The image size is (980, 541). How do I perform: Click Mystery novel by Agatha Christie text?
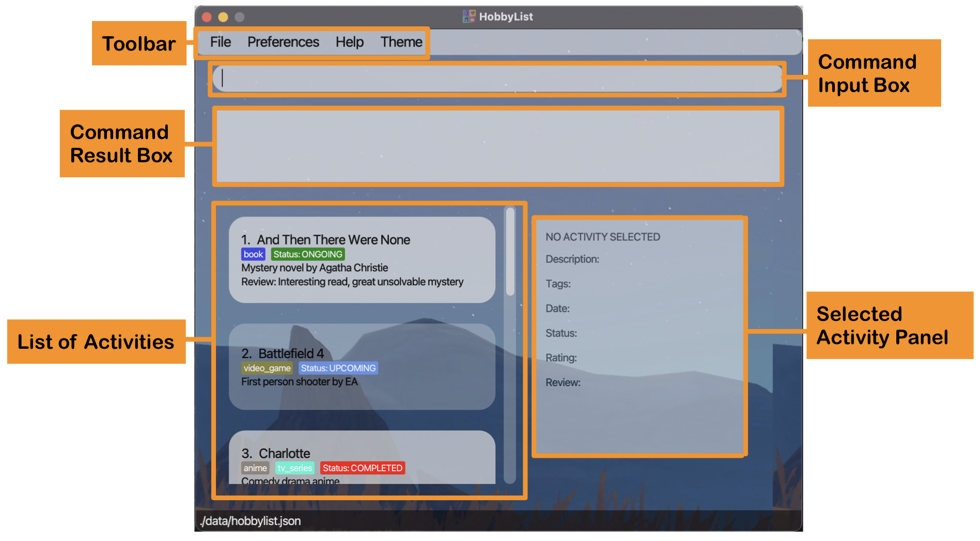pos(315,268)
